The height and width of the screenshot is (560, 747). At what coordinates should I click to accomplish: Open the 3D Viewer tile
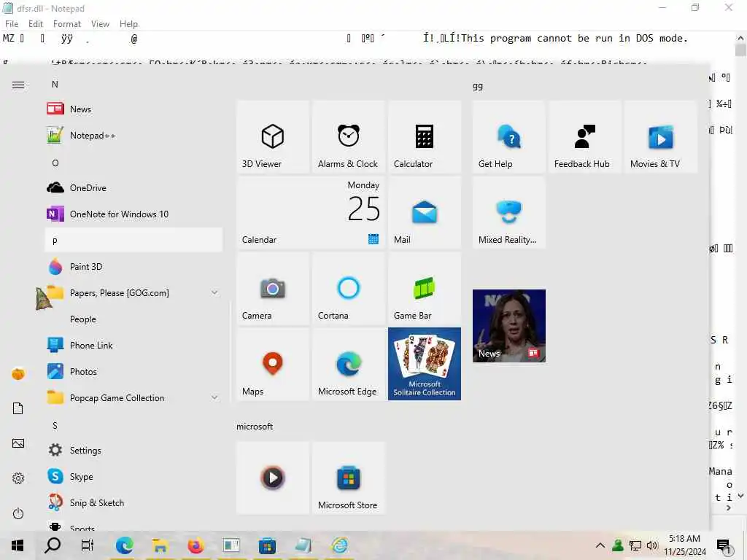(273, 136)
